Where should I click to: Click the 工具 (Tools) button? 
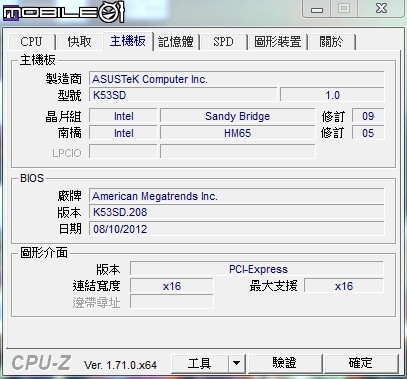200,363
